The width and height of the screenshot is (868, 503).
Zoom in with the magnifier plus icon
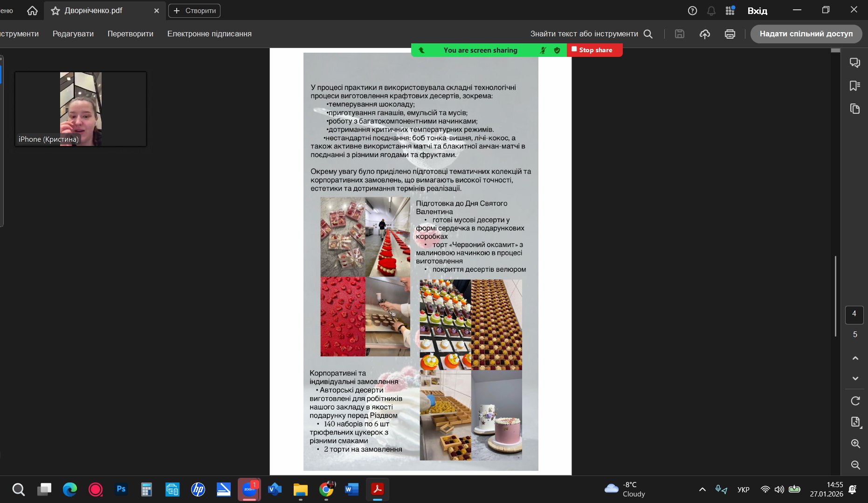click(855, 443)
